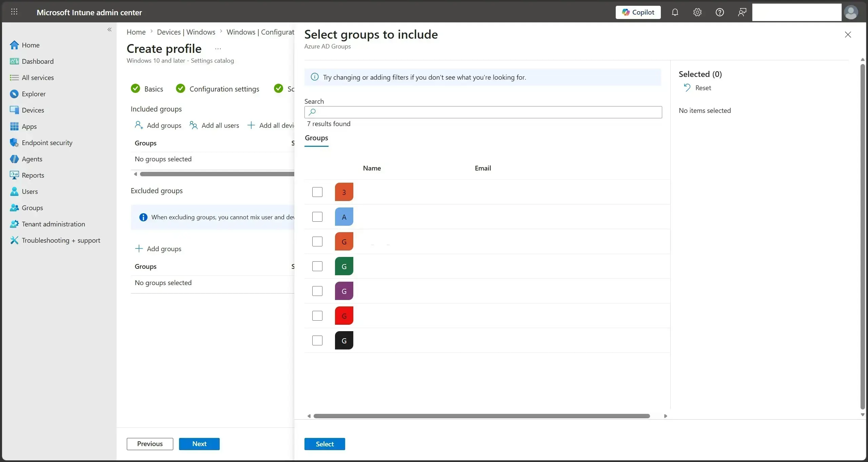Check the box for green 'G' group
Image resolution: width=868 pixels, height=462 pixels.
coord(317,266)
